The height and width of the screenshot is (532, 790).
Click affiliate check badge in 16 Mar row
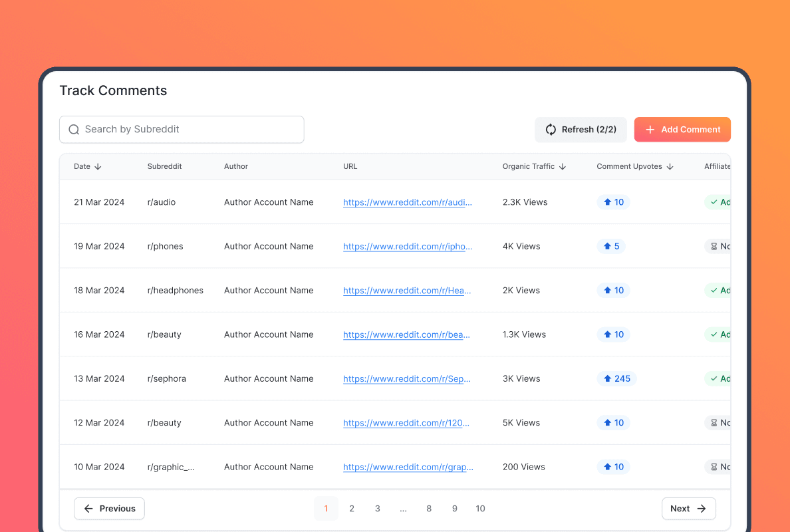(x=718, y=334)
